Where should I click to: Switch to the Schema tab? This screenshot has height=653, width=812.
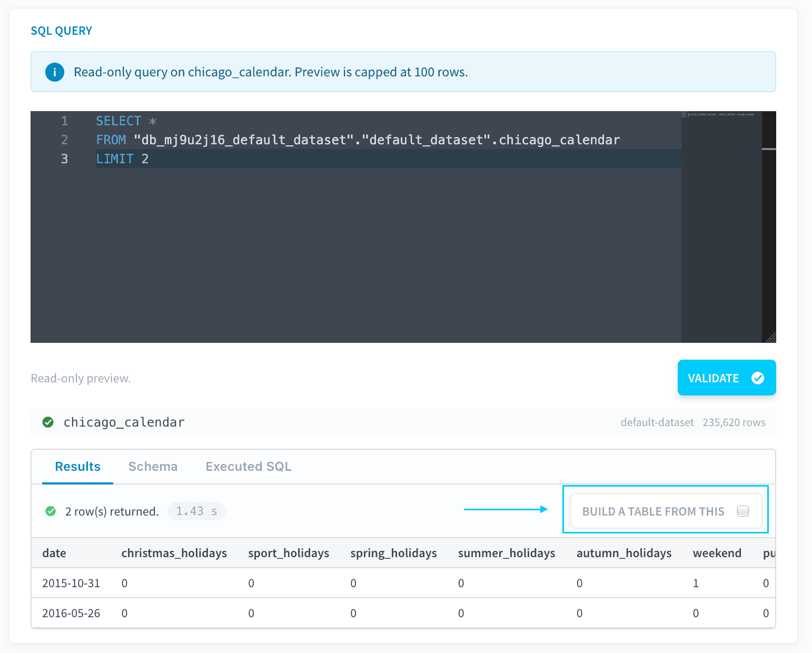point(153,467)
